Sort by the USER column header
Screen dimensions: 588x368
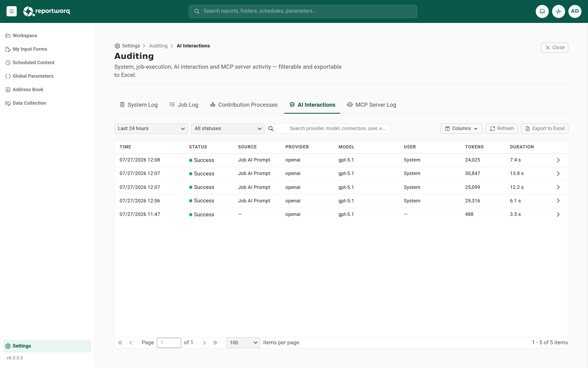click(410, 147)
